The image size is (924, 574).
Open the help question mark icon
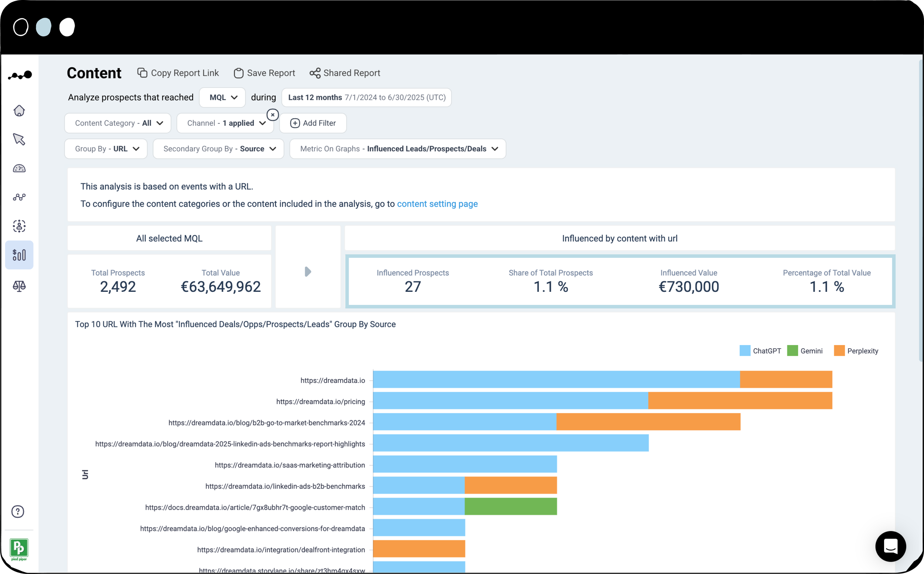(x=18, y=511)
